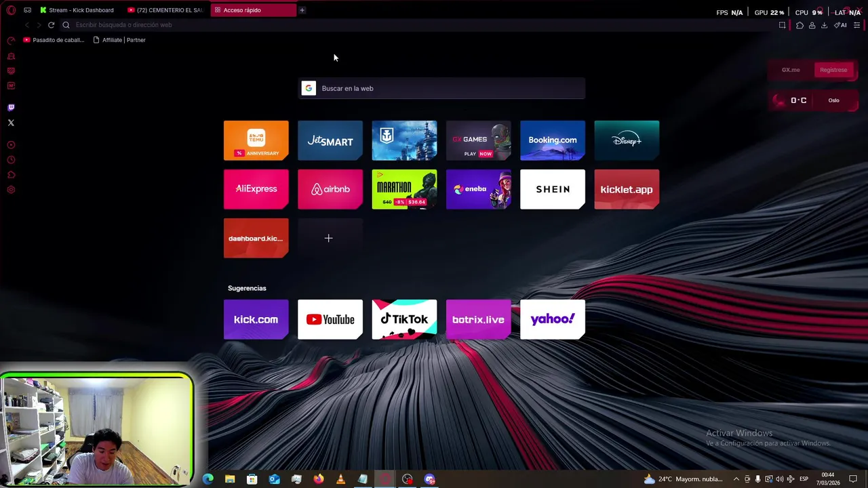Open the YouTube suggestion tile
Image resolution: width=868 pixels, height=488 pixels.
click(x=330, y=319)
